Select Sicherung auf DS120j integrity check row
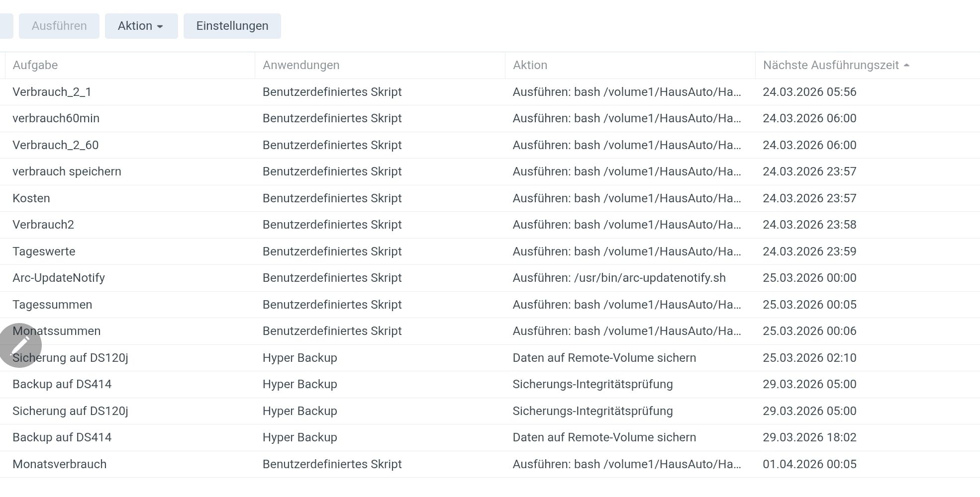The image size is (980, 497). pos(70,411)
